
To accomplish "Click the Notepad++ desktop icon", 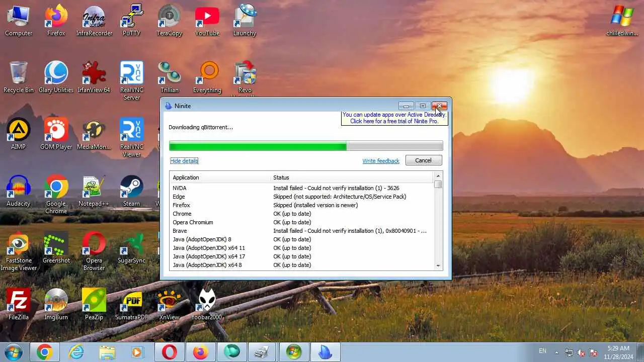I will coord(94,191).
